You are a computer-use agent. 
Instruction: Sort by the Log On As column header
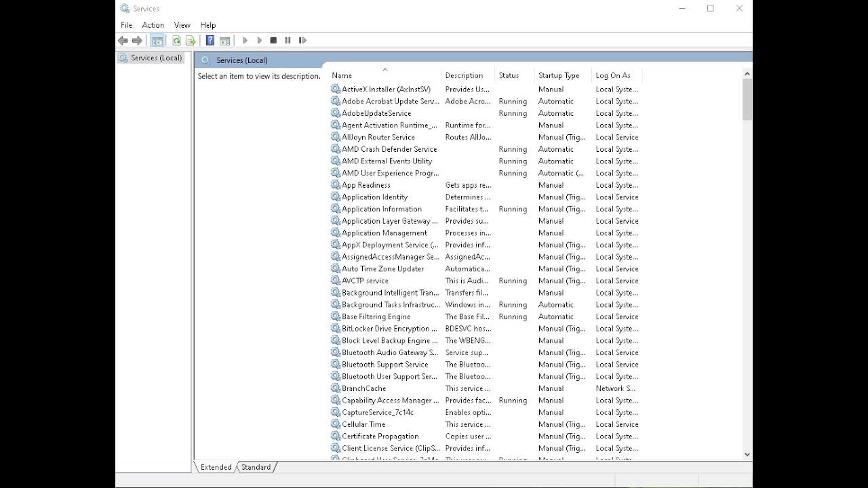point(616,75)
